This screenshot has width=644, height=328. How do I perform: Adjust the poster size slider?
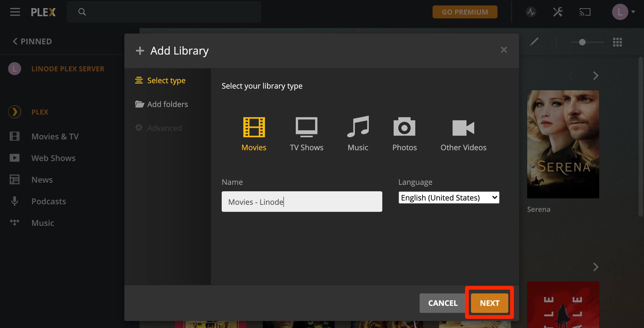pos(582,42)
